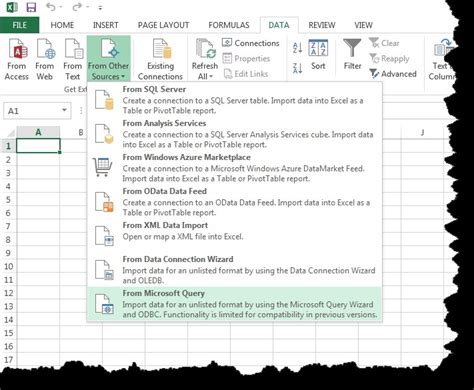Select row 10 header
This screenshot has width=474, height=390.
[x=8, y=266]
